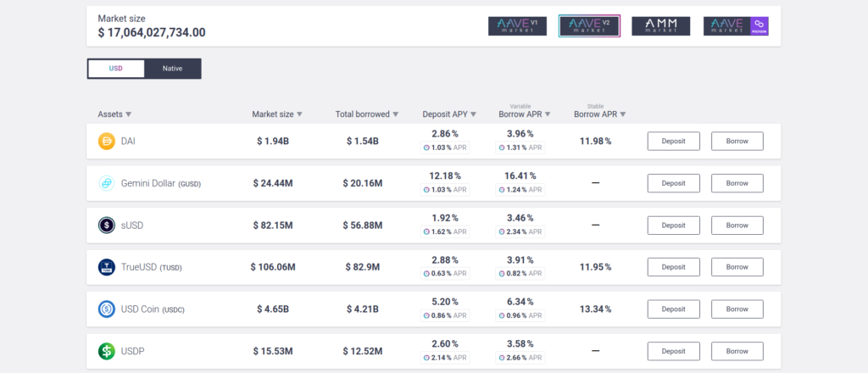Open the AMM market tab
This screenshot has height=373, width=868.
coord(660,26)
